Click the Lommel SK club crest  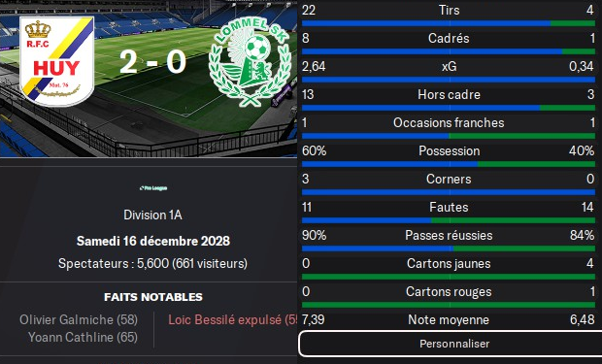tap(250, 62)
